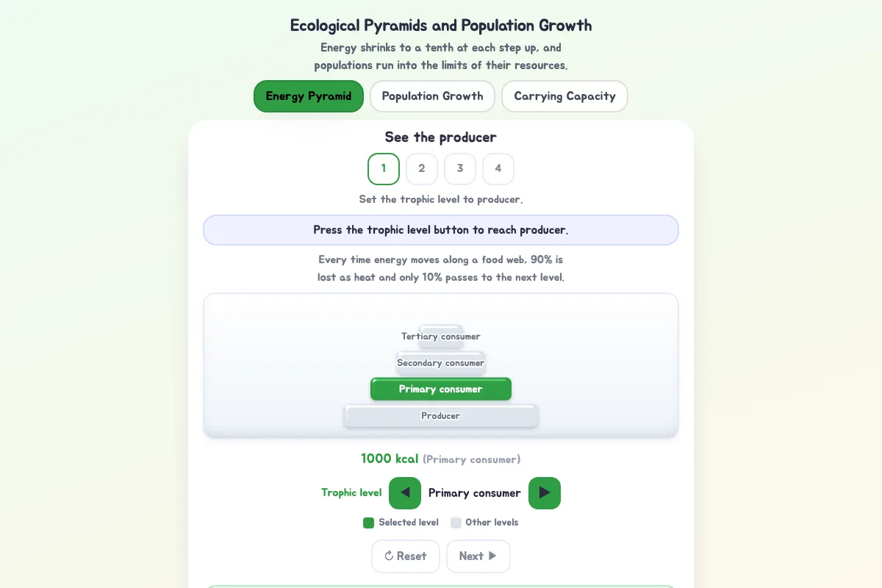This screenshot has width=882, height=588.
Task: Click the left arrow trophic level button
Action: (x=405, y=493)
